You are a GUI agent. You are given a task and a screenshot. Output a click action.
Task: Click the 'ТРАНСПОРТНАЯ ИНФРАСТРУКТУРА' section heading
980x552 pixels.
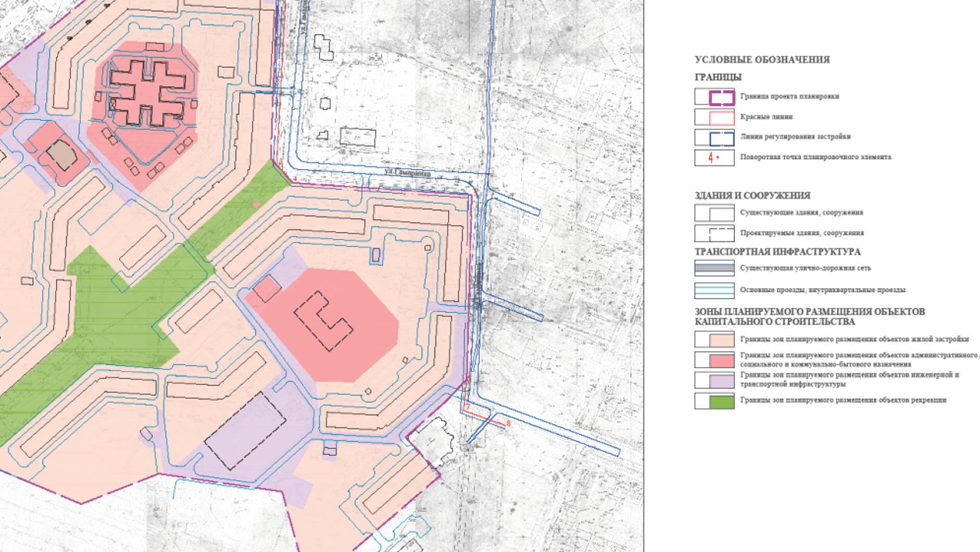(777, 252)
